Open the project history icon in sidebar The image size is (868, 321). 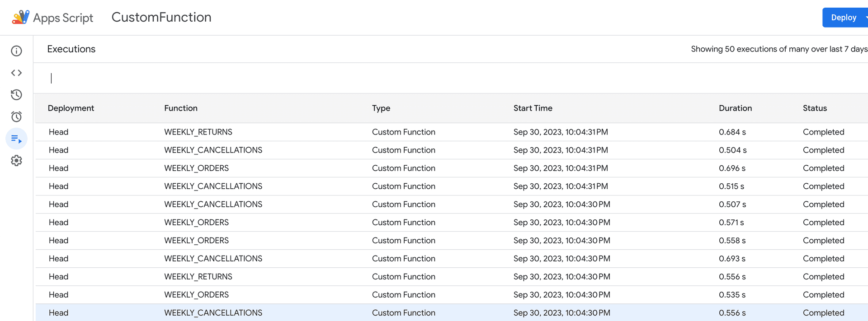click(16, 95)
